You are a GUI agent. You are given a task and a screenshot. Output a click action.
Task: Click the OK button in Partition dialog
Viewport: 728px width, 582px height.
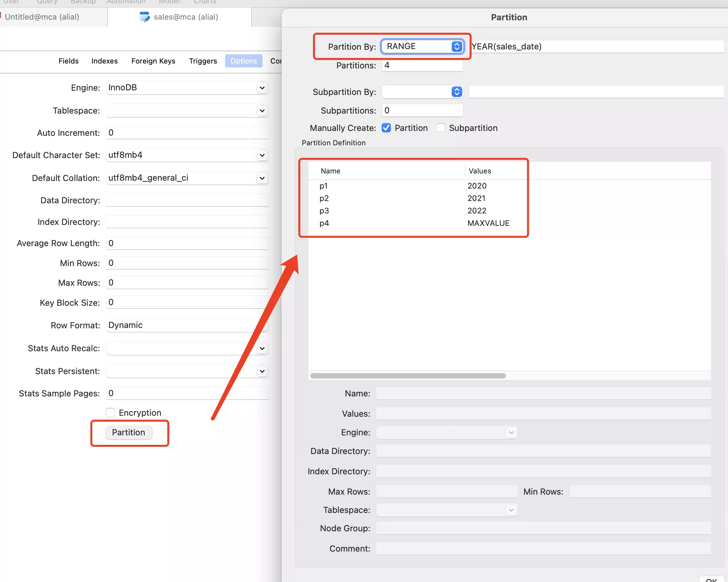[x=711, y=579]
